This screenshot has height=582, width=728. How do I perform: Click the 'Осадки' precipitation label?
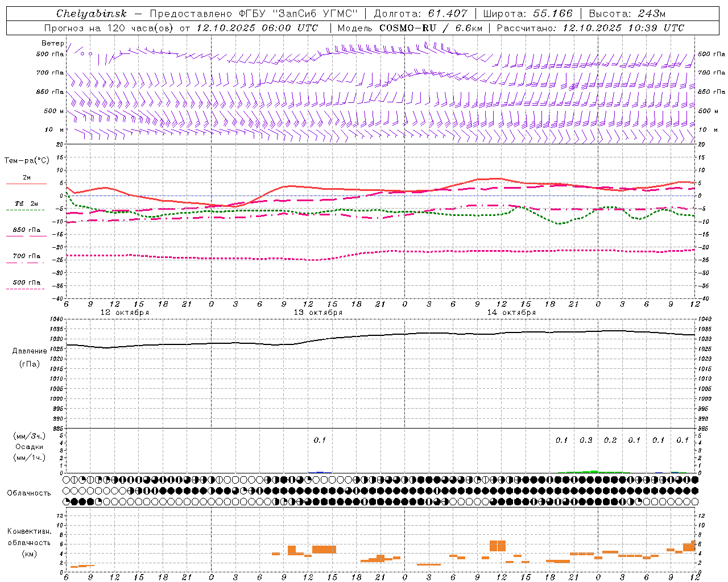[x=30, y=447]
